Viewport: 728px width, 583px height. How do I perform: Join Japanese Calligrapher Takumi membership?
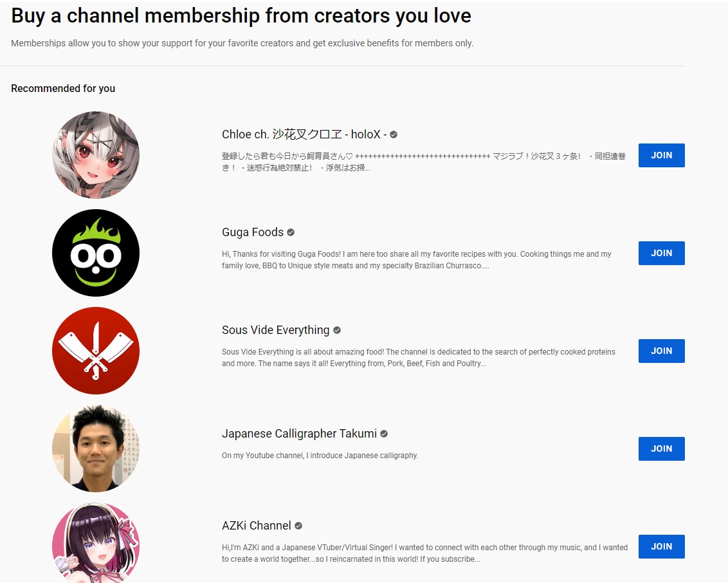(661, 449)
